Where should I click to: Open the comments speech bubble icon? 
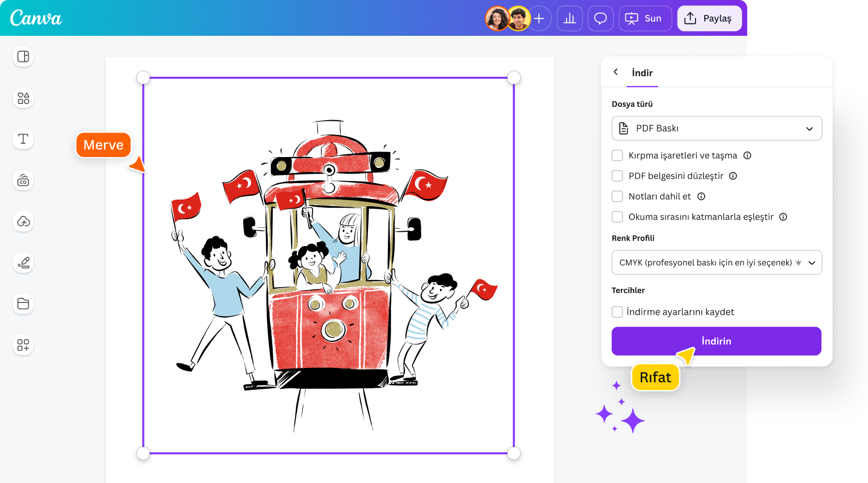[x=600, y=18]
